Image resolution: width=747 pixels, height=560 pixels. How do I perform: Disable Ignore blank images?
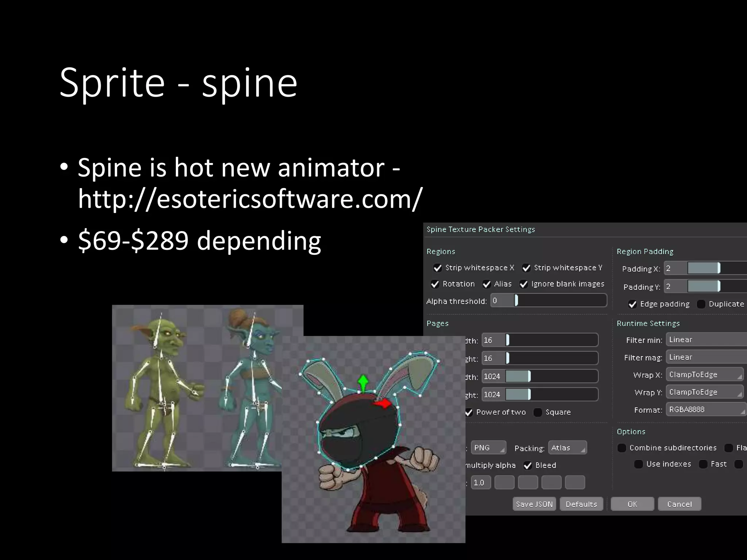coord(524,284)
